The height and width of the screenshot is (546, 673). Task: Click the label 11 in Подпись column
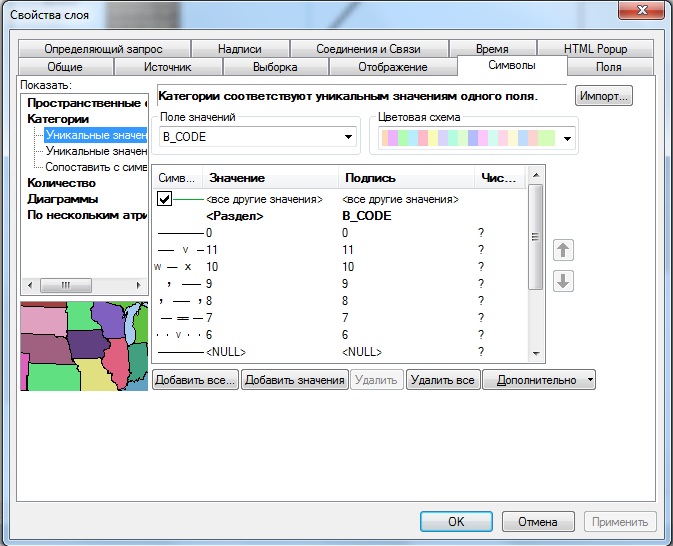tap(348, 250)
